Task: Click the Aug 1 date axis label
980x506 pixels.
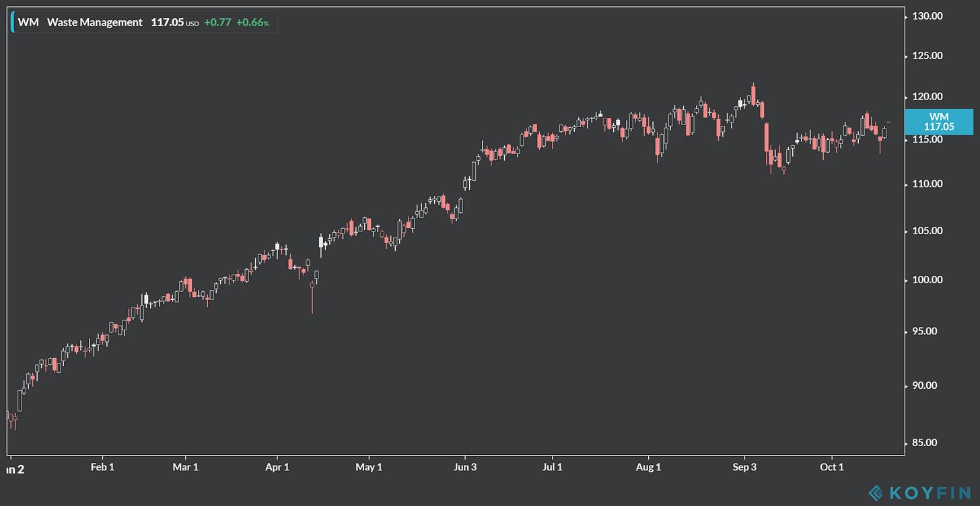Action: pos(649,467)
